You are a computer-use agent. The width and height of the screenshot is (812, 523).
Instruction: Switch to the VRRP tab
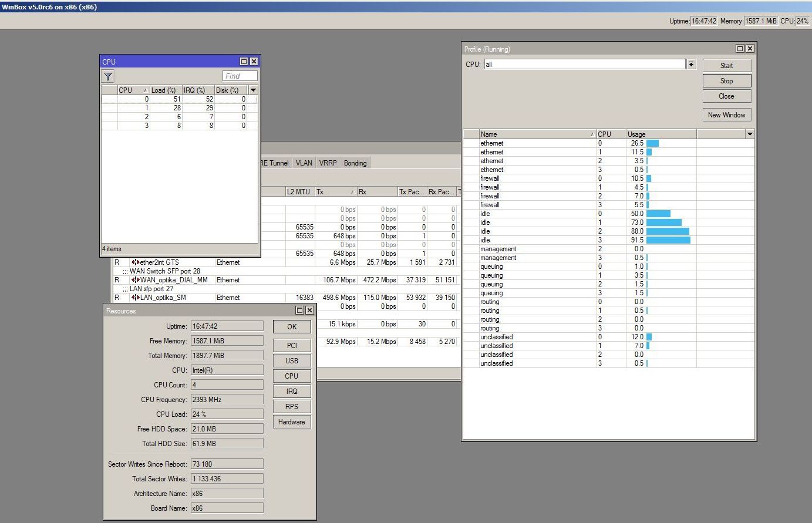(x=328, y=163)
